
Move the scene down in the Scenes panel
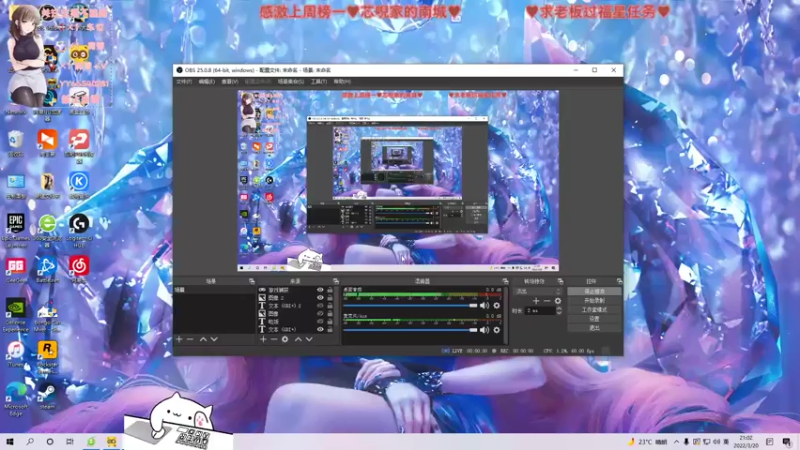(214, 339)
